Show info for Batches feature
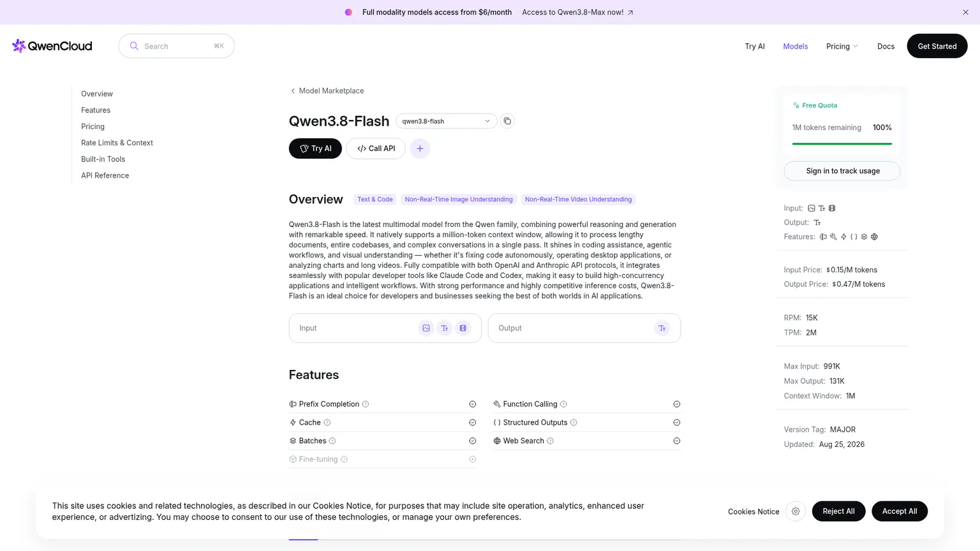The height and width of the screenshot is (551, 980). pos(332,441)
